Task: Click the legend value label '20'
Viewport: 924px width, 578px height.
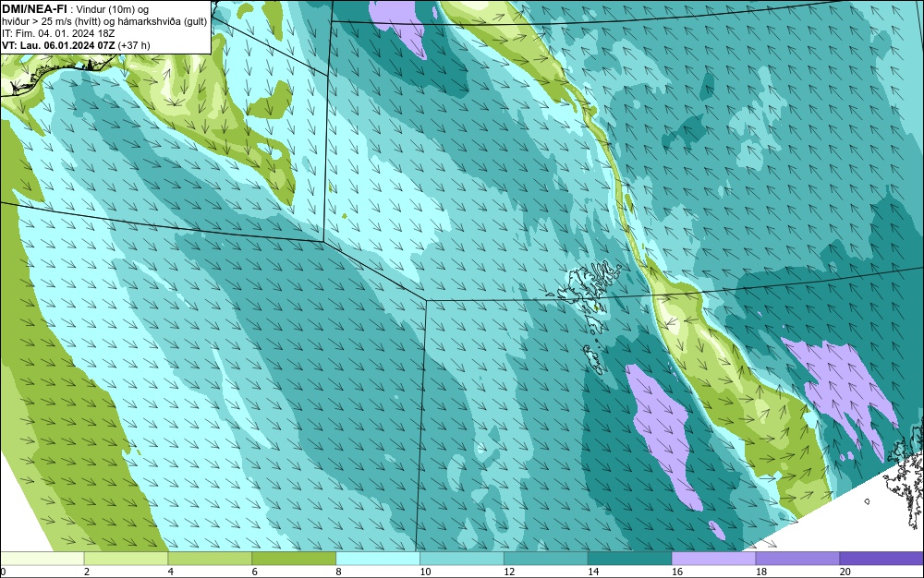Action: (845, 572)
